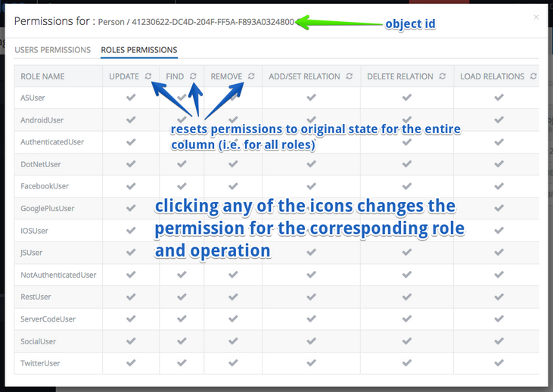Viewport: 553px width, 392px height.
Task: Toggle FIND permission for TwitterUser
Action: pos(182,362)
